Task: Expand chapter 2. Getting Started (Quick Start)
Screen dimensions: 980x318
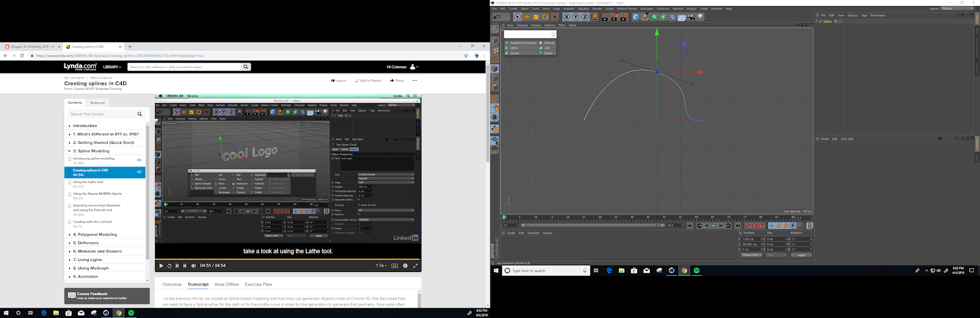Action: pyautogui.click(x=103, y=142)
